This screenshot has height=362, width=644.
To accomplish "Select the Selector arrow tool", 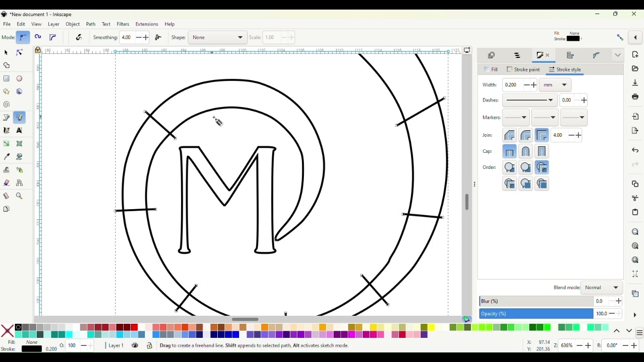I will tap(7, 53).
